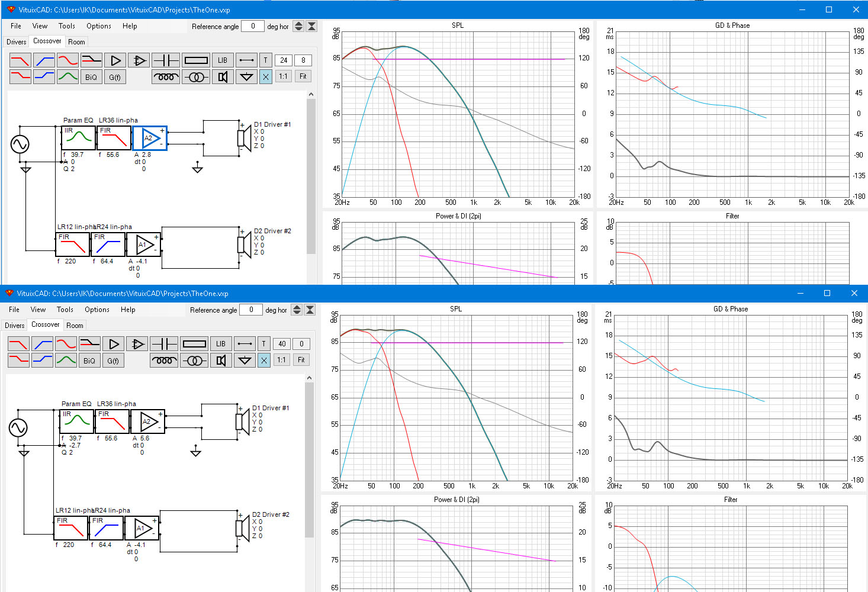Screen dimensions: 868x592
Task: Select blue high-pass filter icon in lower window
Action: [x=43, y=343]
